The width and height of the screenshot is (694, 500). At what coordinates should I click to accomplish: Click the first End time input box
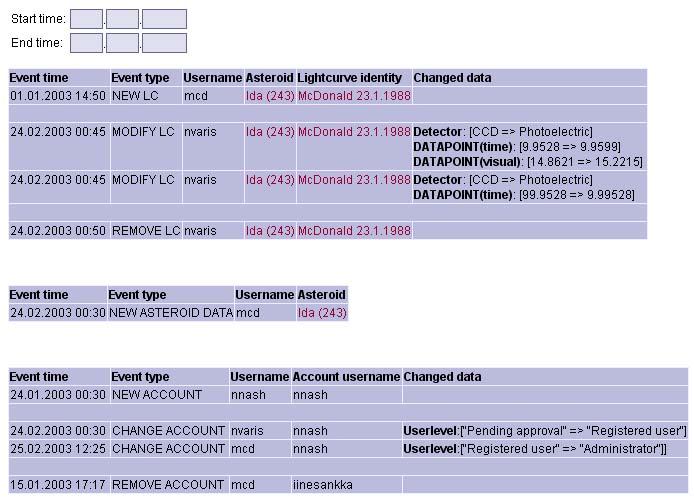click(86, 43)
